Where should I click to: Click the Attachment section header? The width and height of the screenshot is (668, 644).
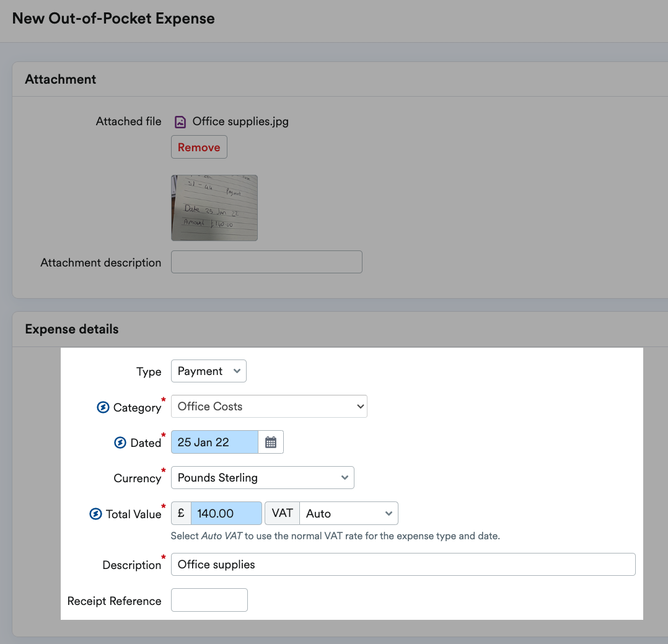pos(60,79)
